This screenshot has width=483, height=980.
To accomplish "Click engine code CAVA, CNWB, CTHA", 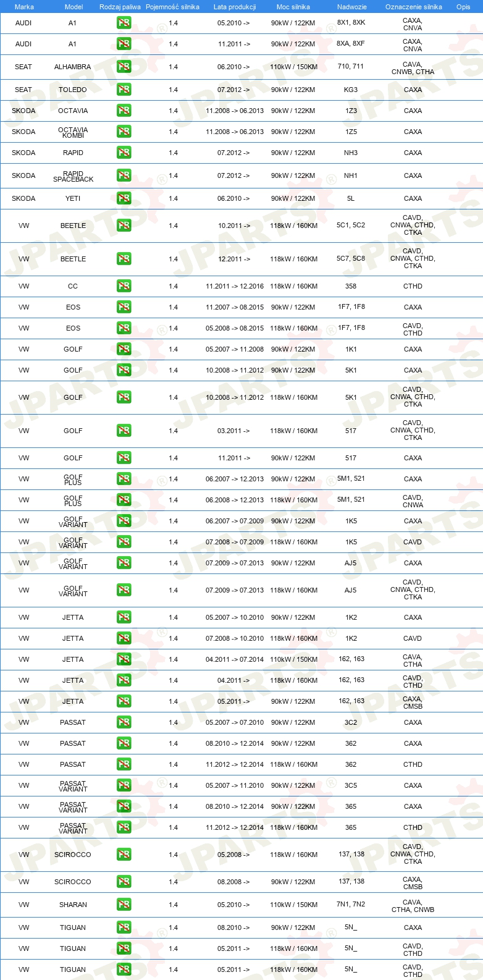I will pos(413,68).
